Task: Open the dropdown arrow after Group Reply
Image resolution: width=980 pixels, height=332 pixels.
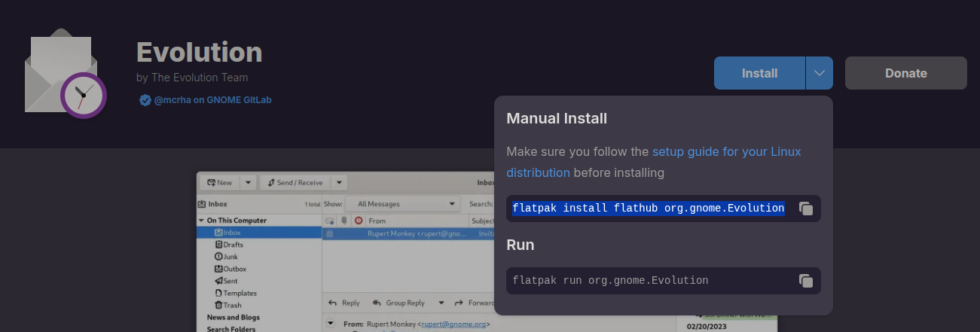Action: [441, 303]
